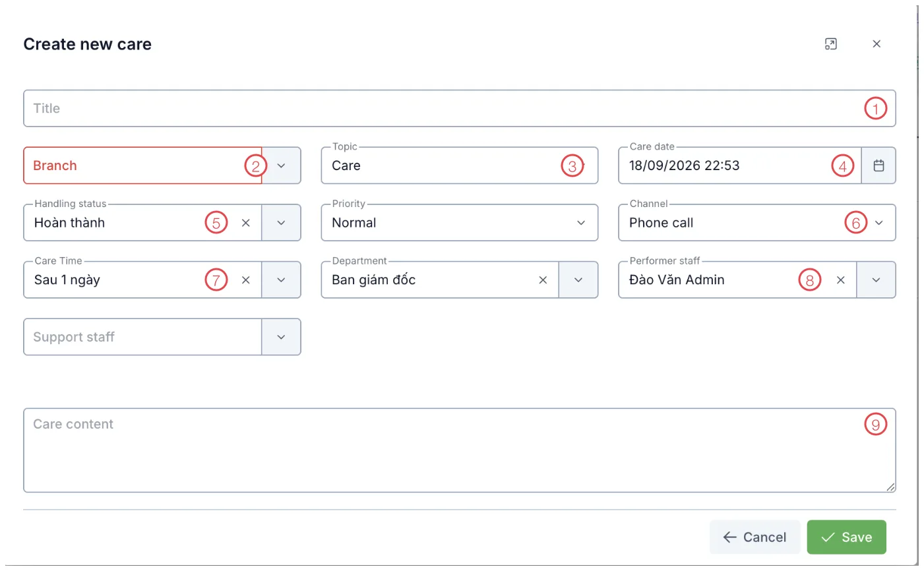Grab the Care content resize handle
The width and height of the screenshot is (924, 571).
click(x=890, y=487)
